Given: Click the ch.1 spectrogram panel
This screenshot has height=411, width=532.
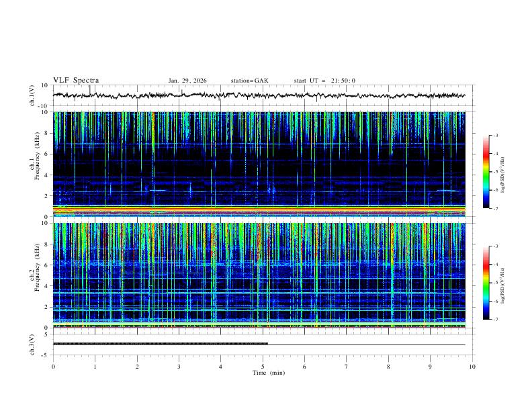Looking at the screenshot, I should click(259, 164).
